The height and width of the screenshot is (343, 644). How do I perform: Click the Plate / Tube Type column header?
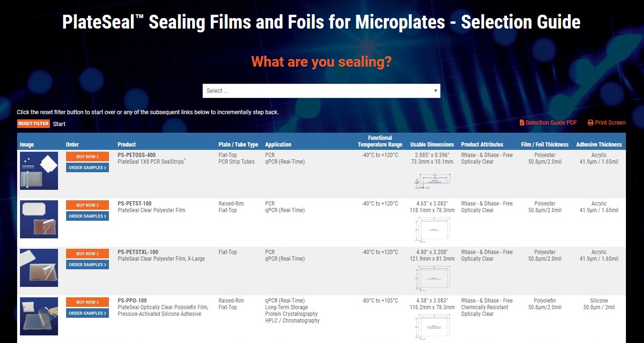click(x=238, y=145)
